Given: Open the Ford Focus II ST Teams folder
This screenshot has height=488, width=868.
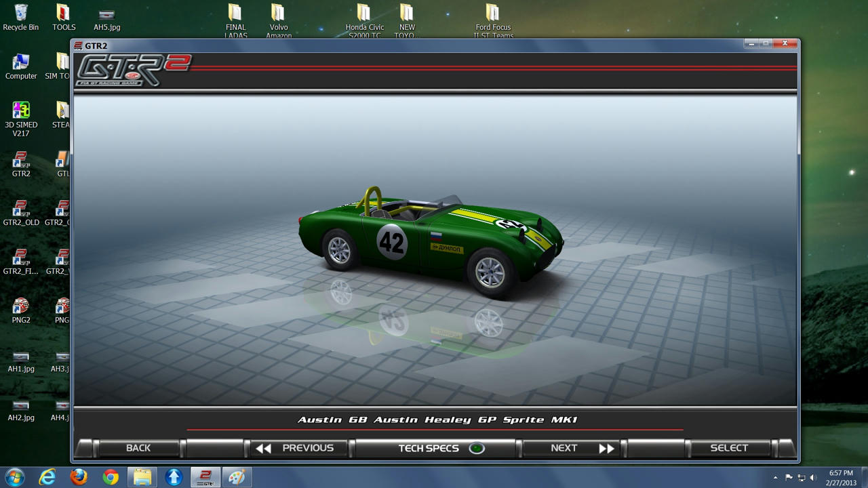Looking at the screenshot, I should tap(493, 20).
